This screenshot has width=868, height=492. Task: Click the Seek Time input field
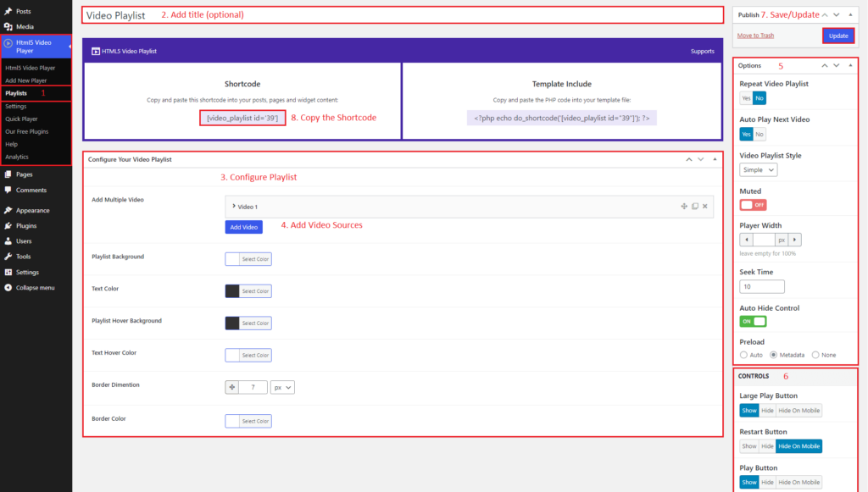762,287
